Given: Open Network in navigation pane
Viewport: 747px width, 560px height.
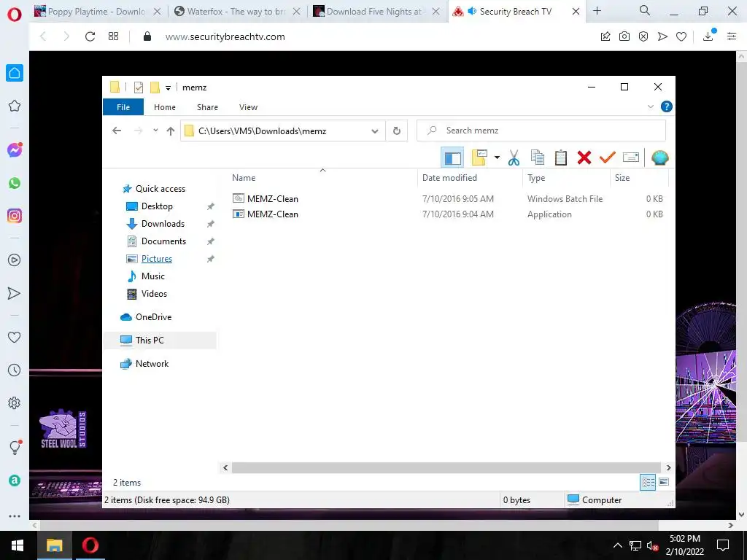Looking at the screenshot, I should tap(152, 364).
